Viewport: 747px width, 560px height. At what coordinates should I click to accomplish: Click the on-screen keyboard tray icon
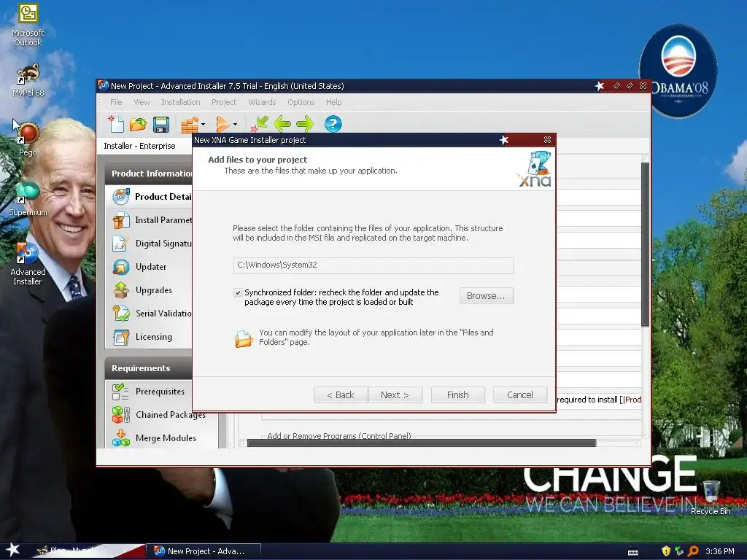tap(633, 552)
